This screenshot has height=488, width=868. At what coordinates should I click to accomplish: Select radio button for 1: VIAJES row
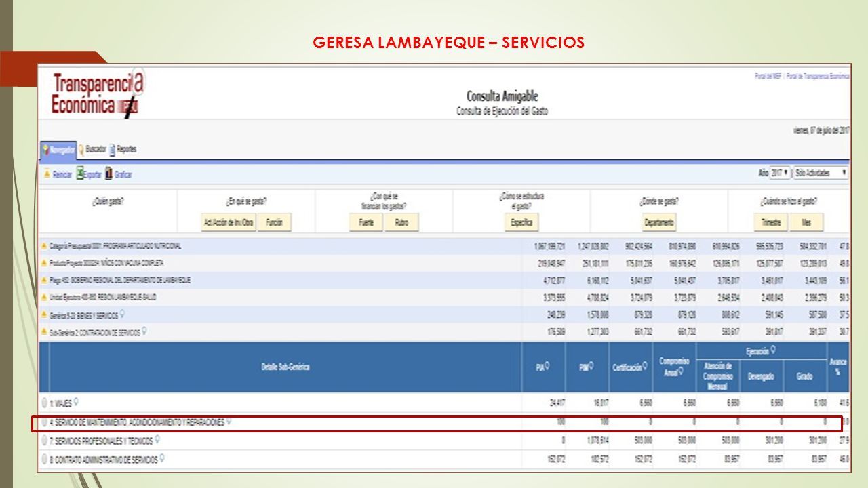pos(45,403)
